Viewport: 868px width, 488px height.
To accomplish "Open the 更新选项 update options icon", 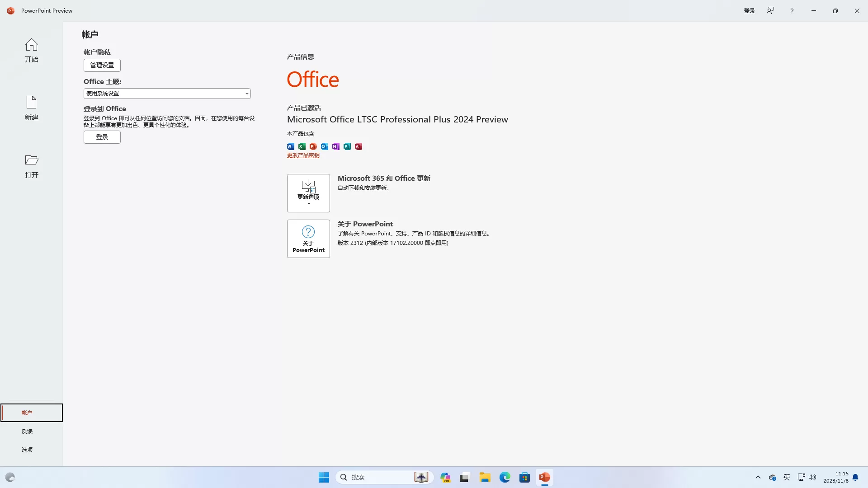I will pos(308,189).
